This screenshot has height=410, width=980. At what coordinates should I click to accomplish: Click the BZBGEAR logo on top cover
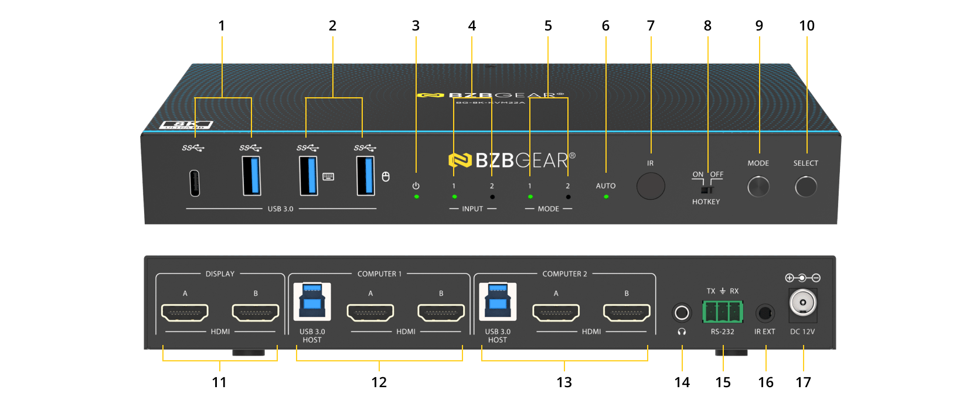490,95
